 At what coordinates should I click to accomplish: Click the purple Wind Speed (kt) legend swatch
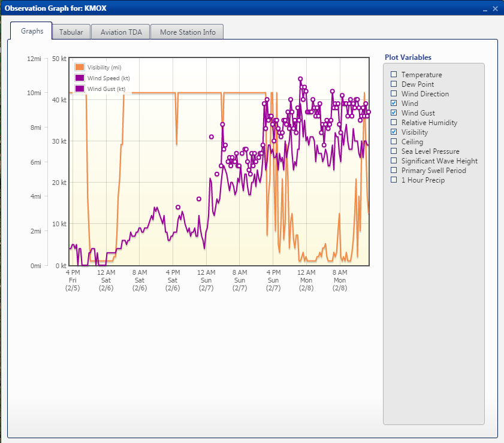pos(79,78)
